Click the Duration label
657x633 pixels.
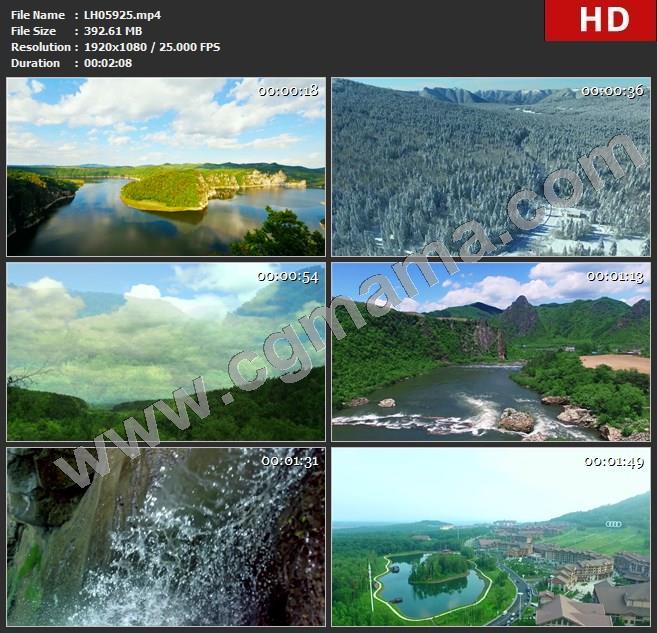pyautogui.click(x=35, y=63)
